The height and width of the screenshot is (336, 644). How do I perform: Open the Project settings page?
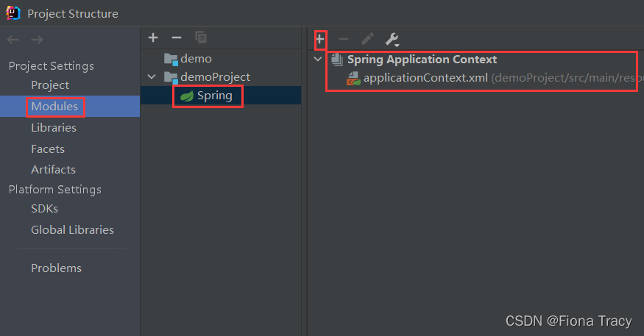50,85
